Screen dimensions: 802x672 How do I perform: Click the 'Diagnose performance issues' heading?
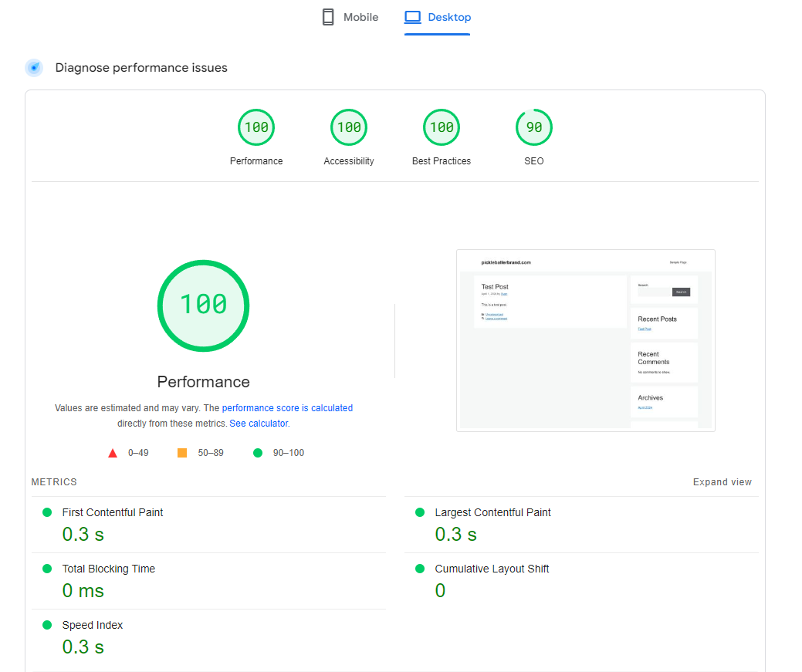pyautogui.click(x=141, y=67)
